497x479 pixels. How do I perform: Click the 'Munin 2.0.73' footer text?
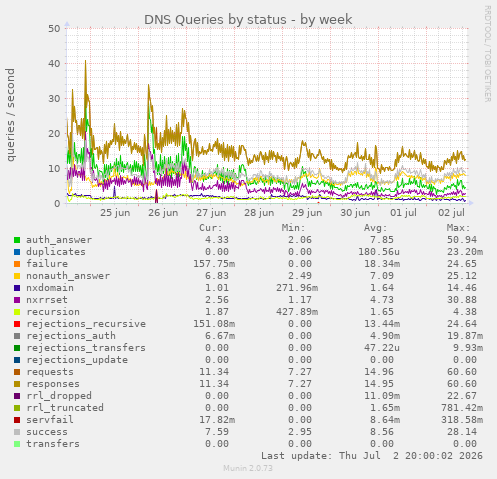point(248,468)
